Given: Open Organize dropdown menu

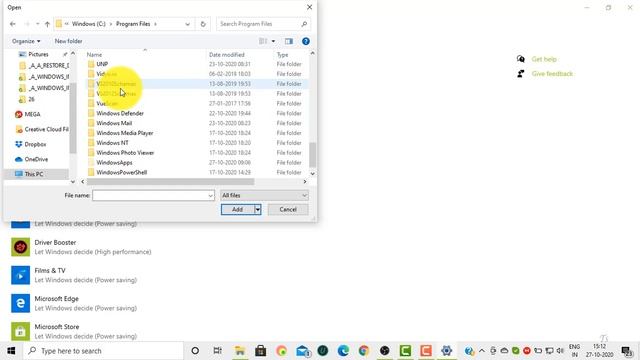Looking at the screenshot, I should 26,41.
